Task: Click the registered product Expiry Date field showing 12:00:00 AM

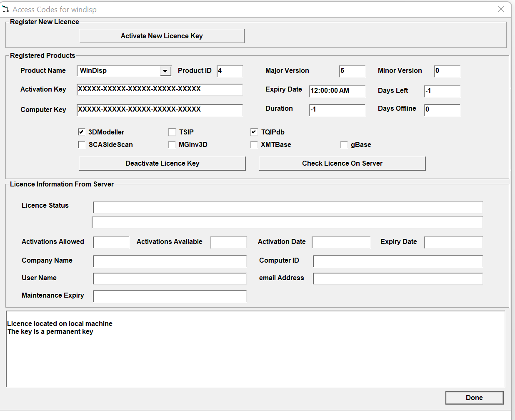Action: pos(337,91)
